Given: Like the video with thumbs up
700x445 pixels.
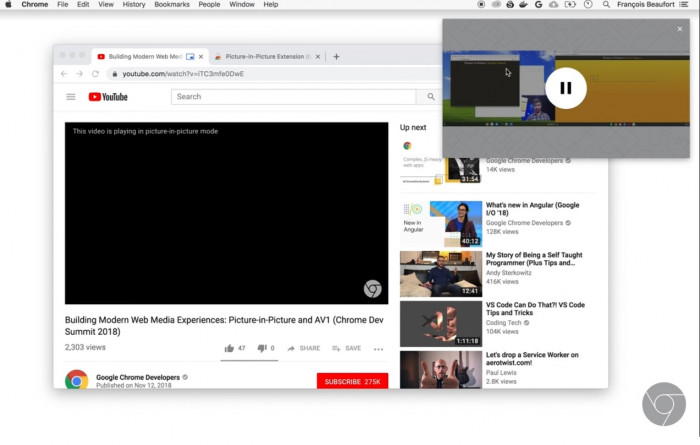Looking at the screenshot, I should 235,348.
